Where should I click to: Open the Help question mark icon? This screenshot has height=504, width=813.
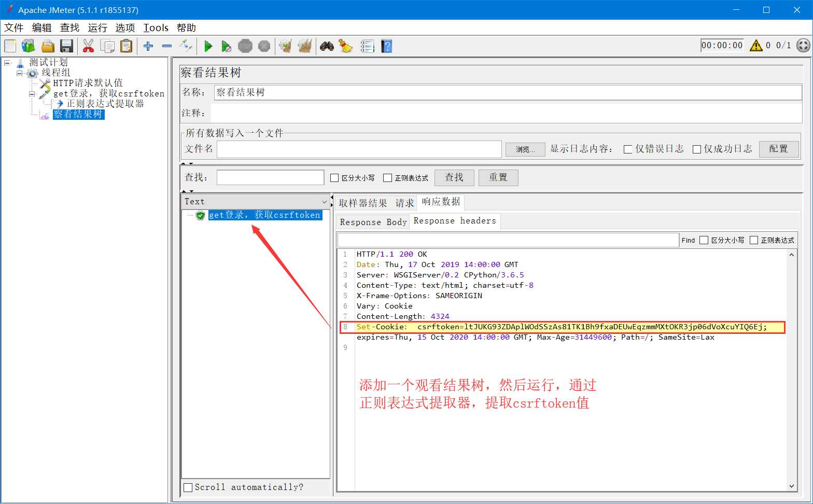386,46
